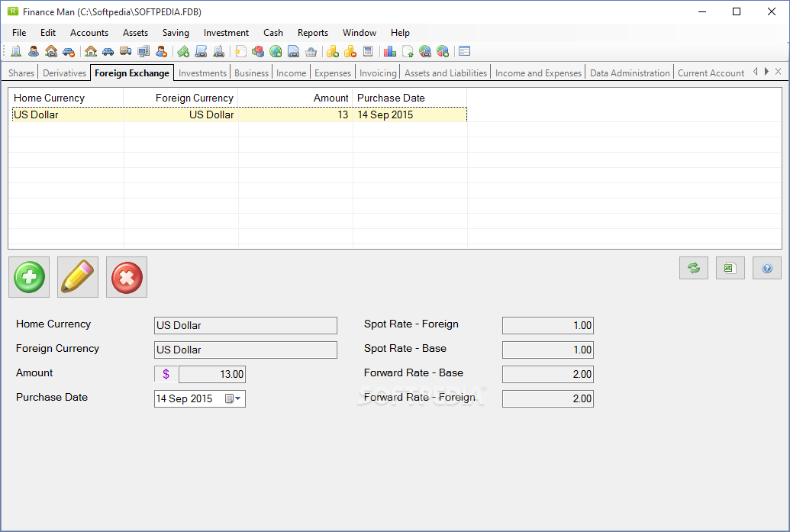Click the car with red minus icon
The height and width of the screenshot is (532, 790).
69,51
